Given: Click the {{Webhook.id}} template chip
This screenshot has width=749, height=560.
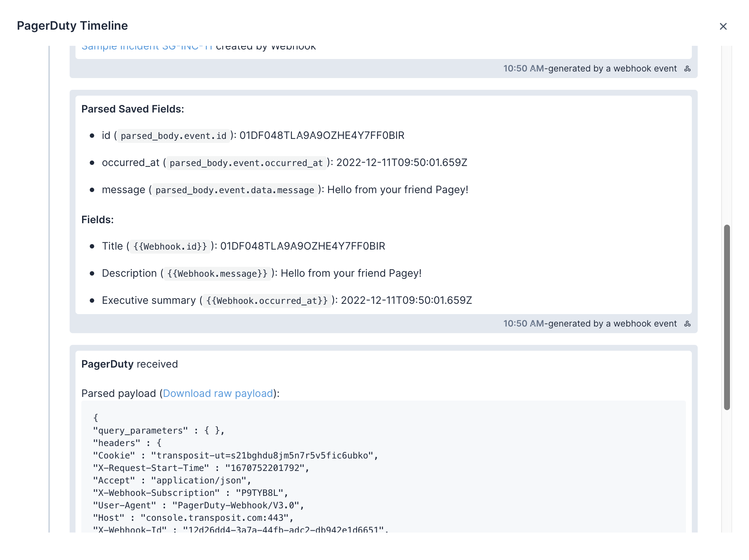Looking at the screenshot, I should 170,247.
